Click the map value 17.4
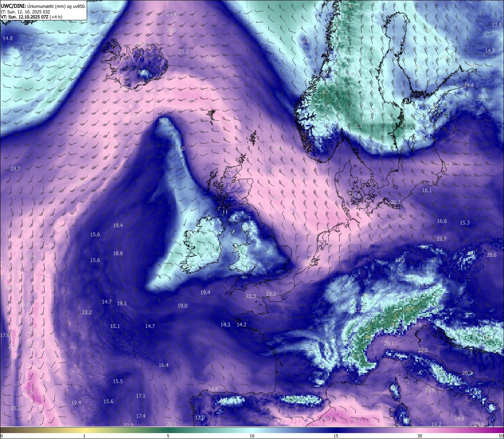This screenshot has width=504, height=439. click(141, 416)
